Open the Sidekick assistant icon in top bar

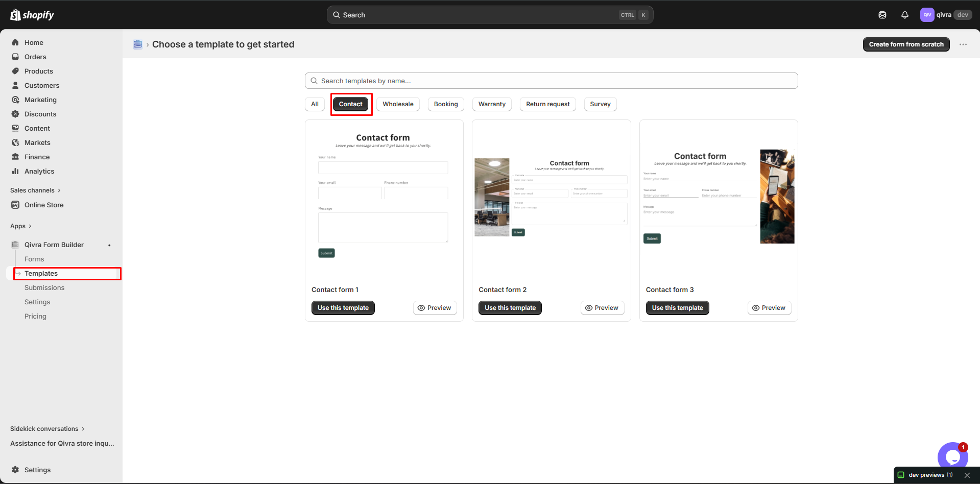pos(882,15)
